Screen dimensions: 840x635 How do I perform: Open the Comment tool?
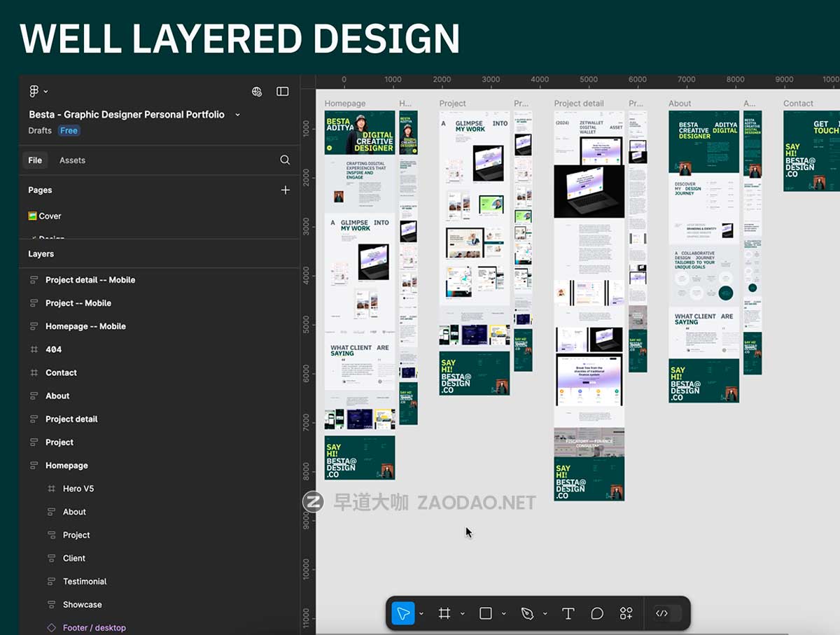point(596,613)
